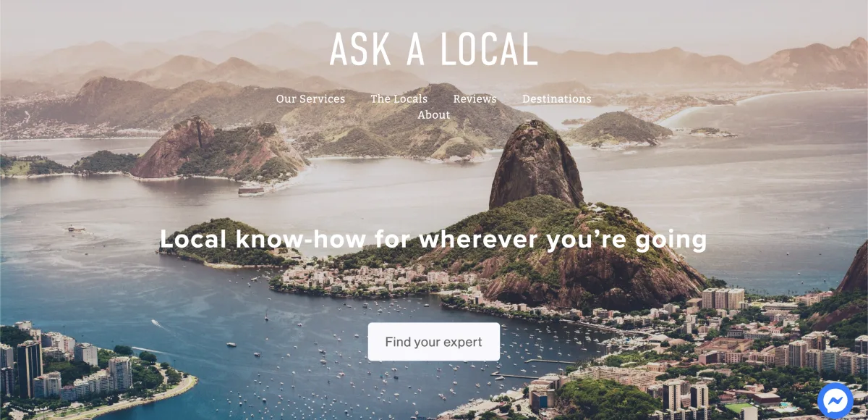The width and height of the screenshot is (868, 420).
Task: View services via Our Services link
Action: point(310,98)
